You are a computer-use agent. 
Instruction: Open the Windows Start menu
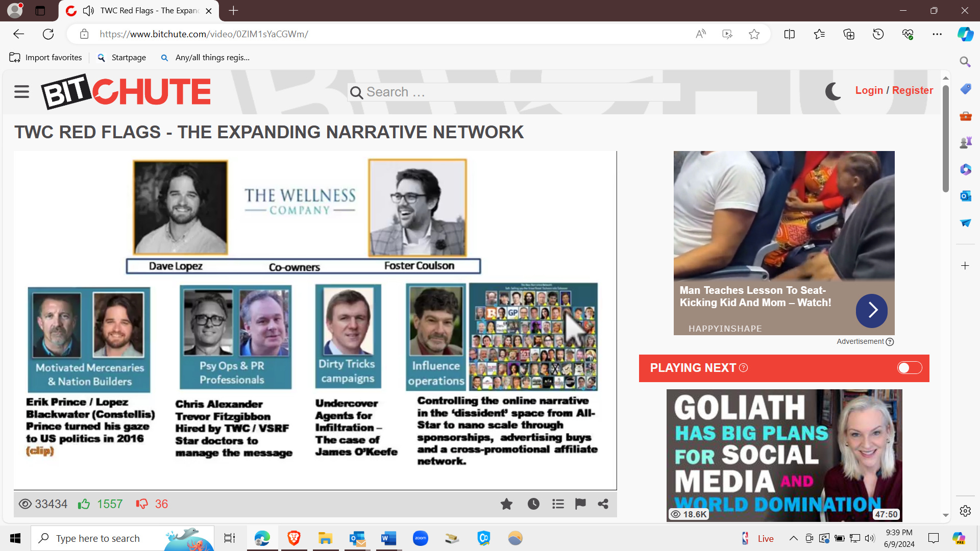pyautogui.click(x=15, y=538)
